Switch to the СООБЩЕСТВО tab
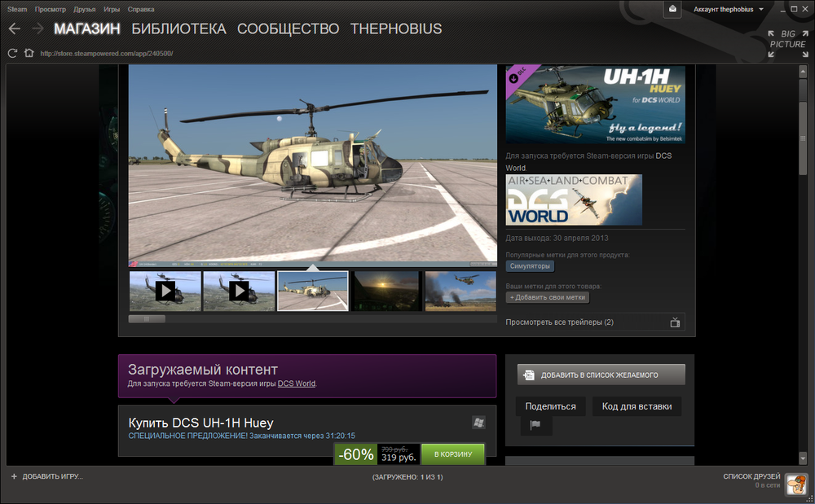 (288, 28)
